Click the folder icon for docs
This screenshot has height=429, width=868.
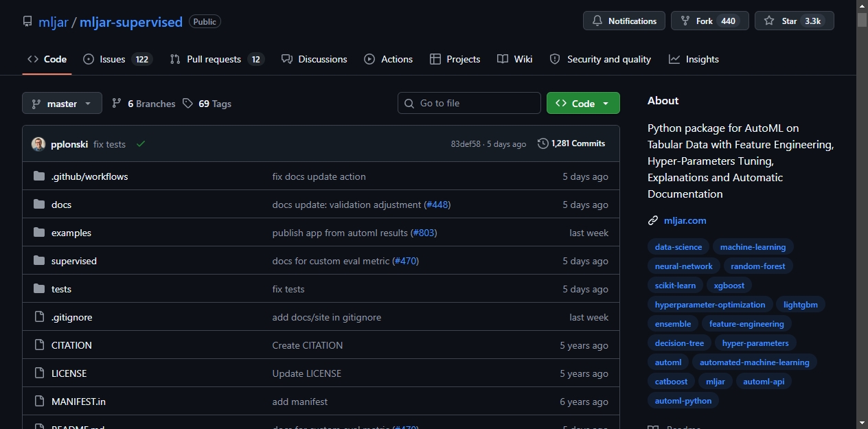click(39, 205)
